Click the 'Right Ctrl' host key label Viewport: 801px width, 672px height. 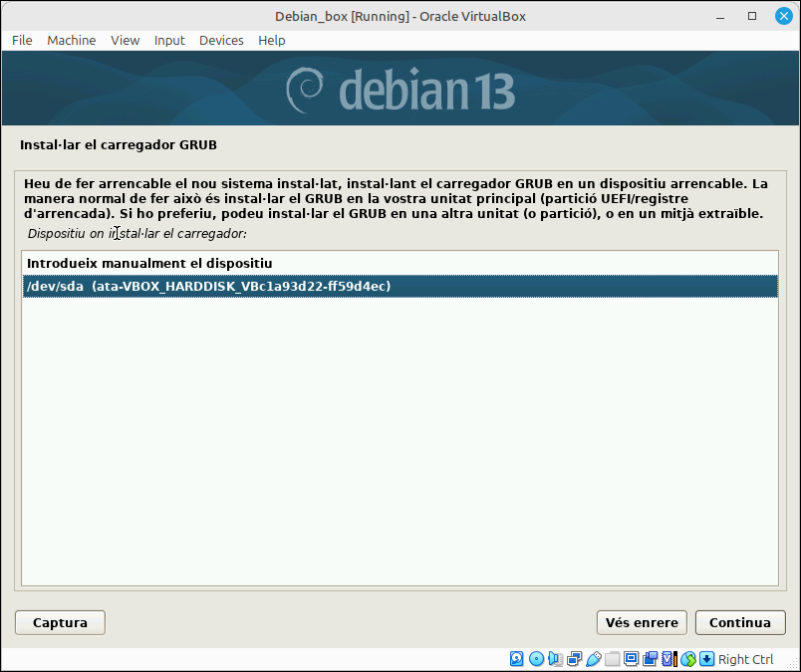(x=746, y=659)
